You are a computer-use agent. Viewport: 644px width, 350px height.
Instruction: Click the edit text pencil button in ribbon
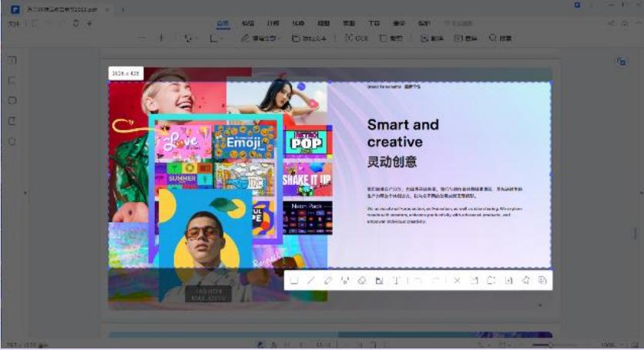260,39
